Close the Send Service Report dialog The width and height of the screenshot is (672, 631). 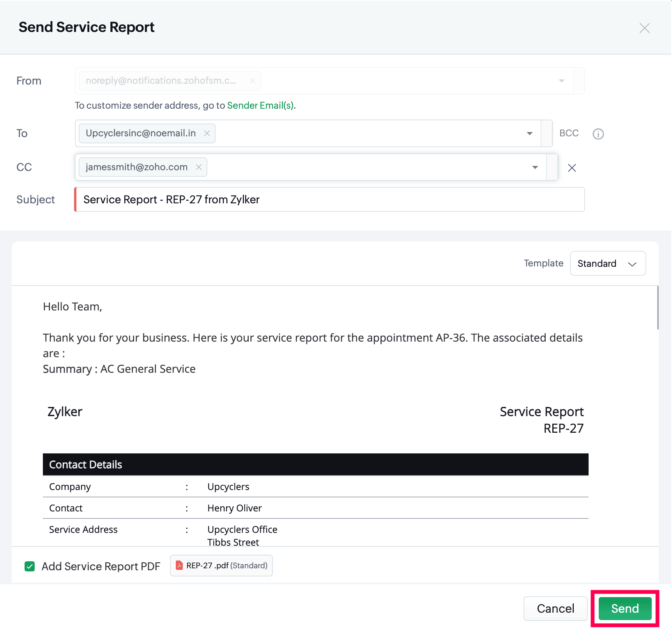click(644, 28)
